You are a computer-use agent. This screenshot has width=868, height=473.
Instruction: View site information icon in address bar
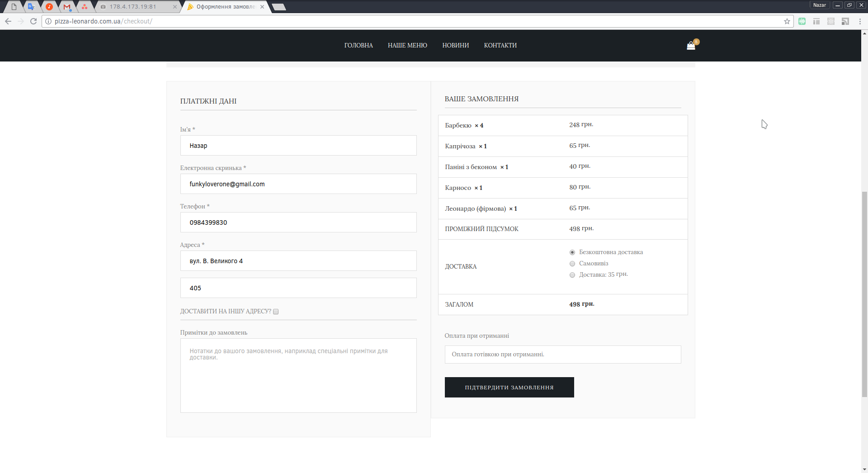coord(48,21)
